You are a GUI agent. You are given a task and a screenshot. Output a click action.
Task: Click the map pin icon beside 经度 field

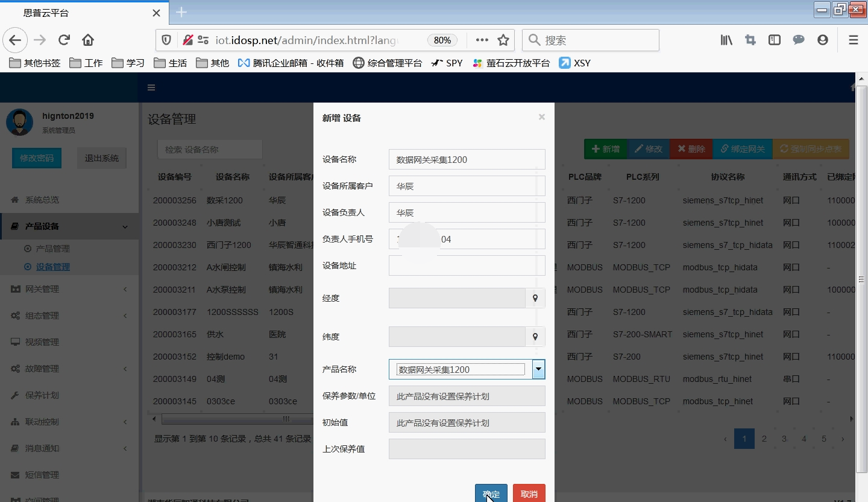tap(535, 298)
